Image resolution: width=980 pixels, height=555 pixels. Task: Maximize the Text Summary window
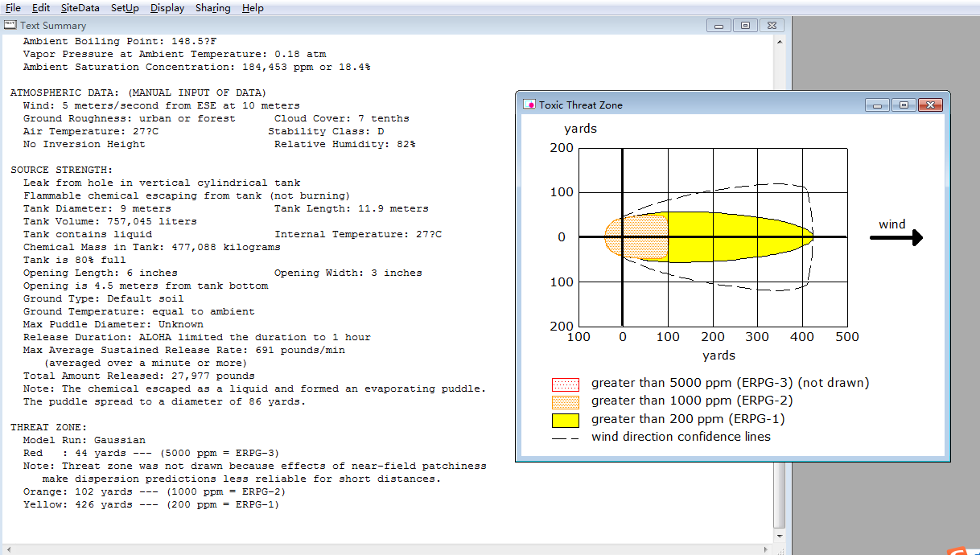tap(745, 26)
